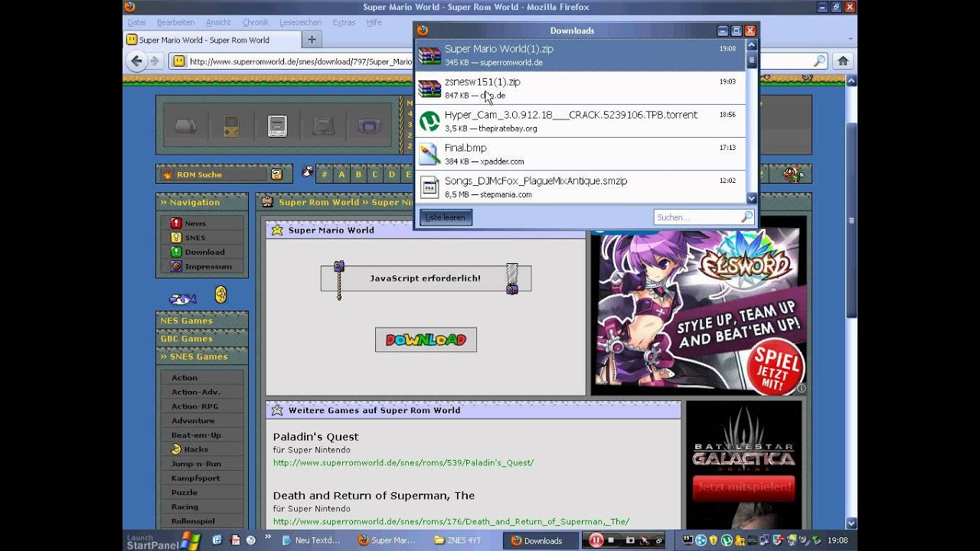Open the Bearbeiten menu

point(175,22)
